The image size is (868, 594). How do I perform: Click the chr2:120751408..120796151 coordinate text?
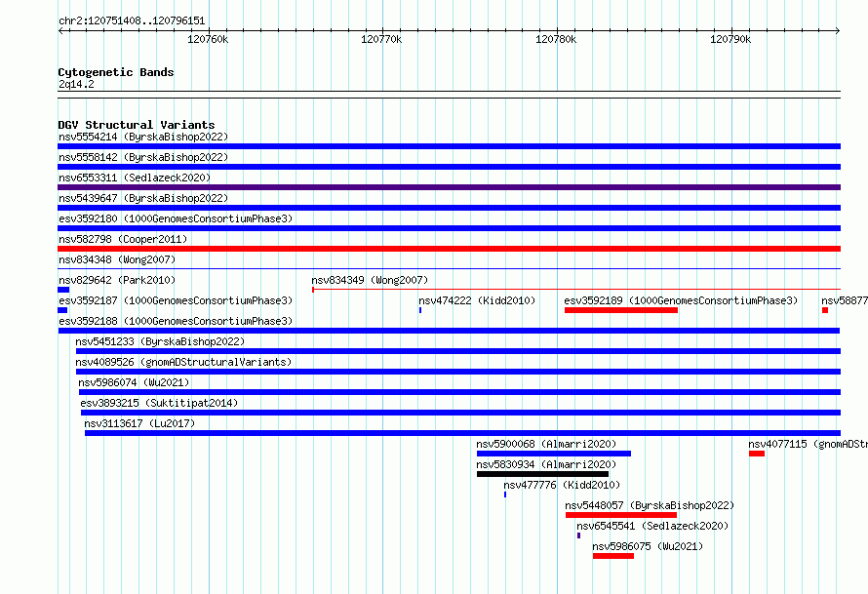pos(132,21)
